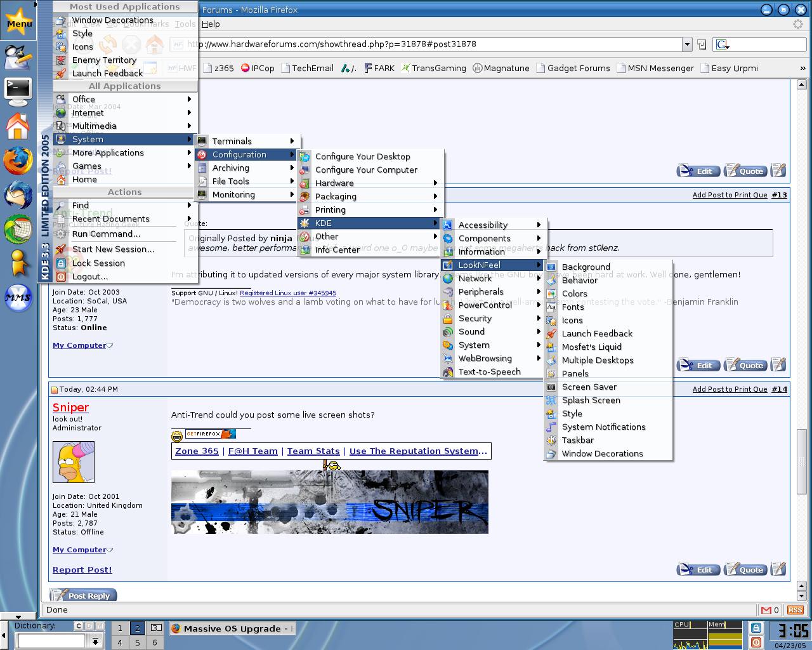Open the Team Stats link
This screenshot has height=650, width=812.
(x=313, y=451)
